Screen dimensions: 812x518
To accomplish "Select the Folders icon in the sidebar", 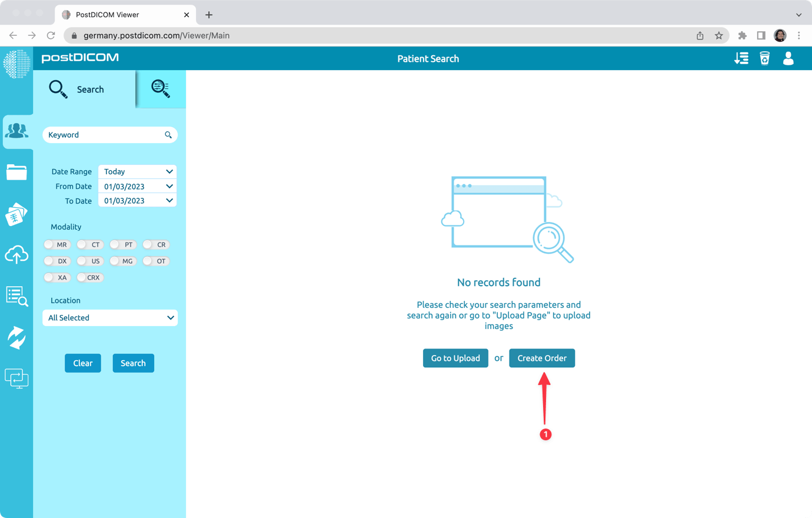I will coord(17,172).
